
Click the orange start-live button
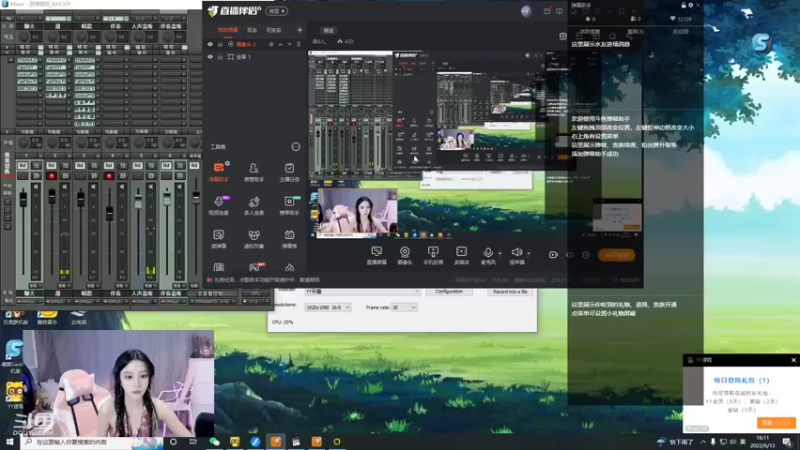(616, 255)
